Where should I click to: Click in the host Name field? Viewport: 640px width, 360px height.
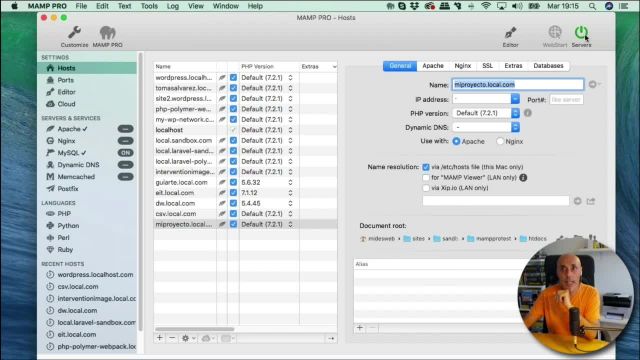click(x=518, y=84)
